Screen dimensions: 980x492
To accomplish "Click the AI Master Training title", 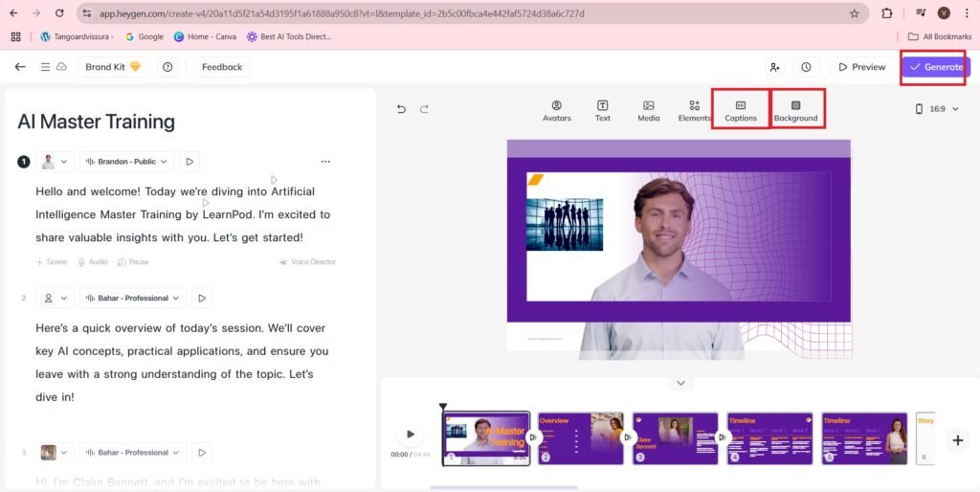I will point(97,122).
